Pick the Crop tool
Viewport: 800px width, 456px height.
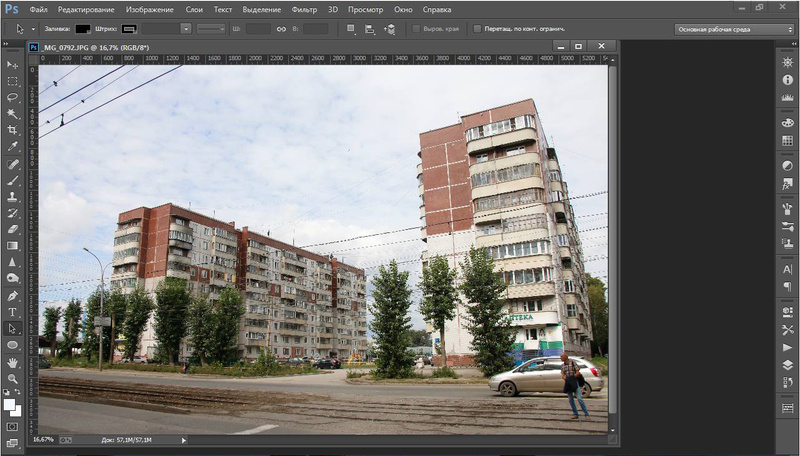point(13,130)
